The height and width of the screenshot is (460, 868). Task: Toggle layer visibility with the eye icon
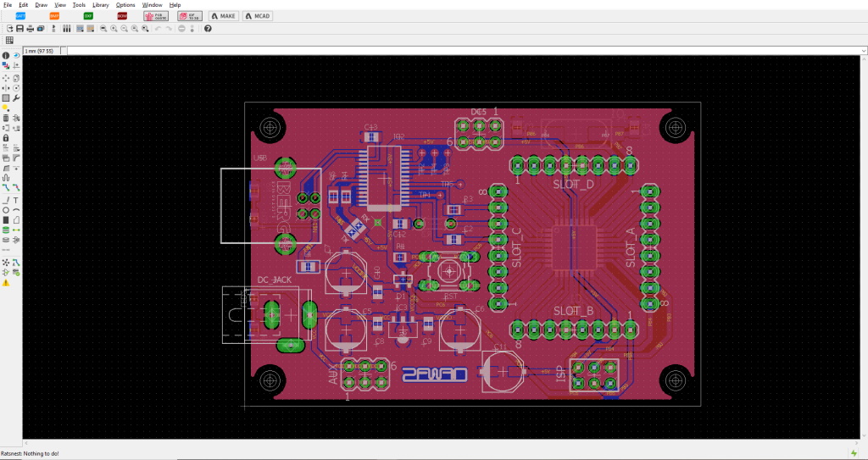coord(16,55)
